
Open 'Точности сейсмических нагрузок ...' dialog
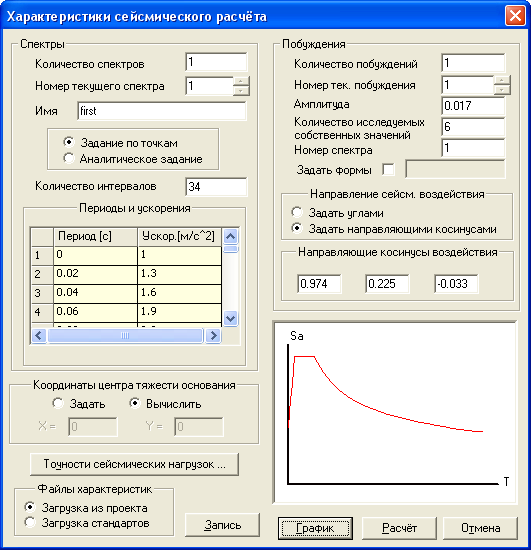[134, 464]
